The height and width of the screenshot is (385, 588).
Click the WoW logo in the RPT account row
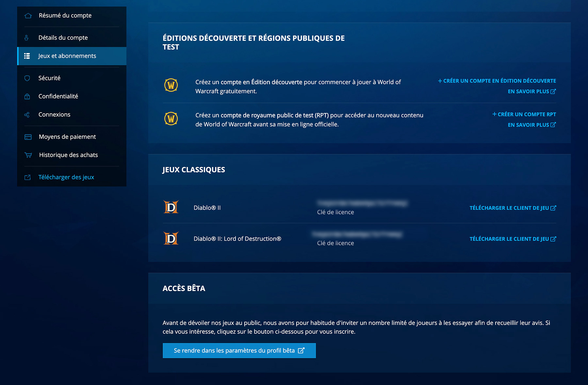click(171, 119)
